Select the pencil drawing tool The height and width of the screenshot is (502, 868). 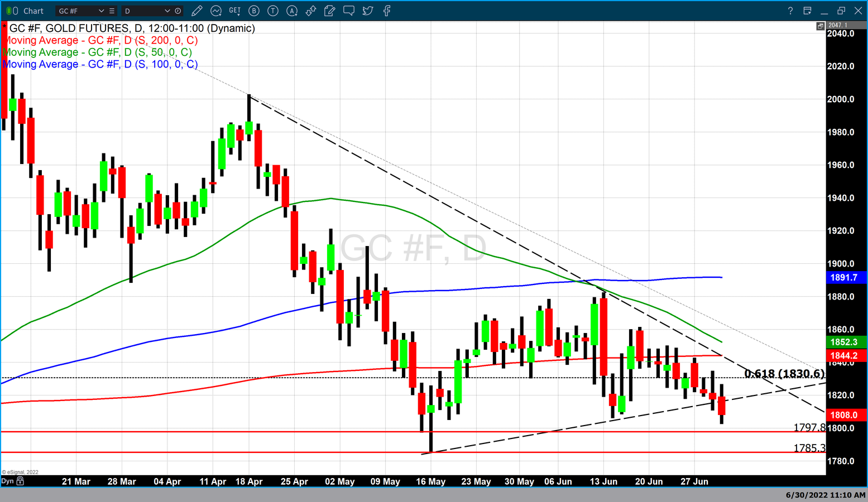[196, 11]
